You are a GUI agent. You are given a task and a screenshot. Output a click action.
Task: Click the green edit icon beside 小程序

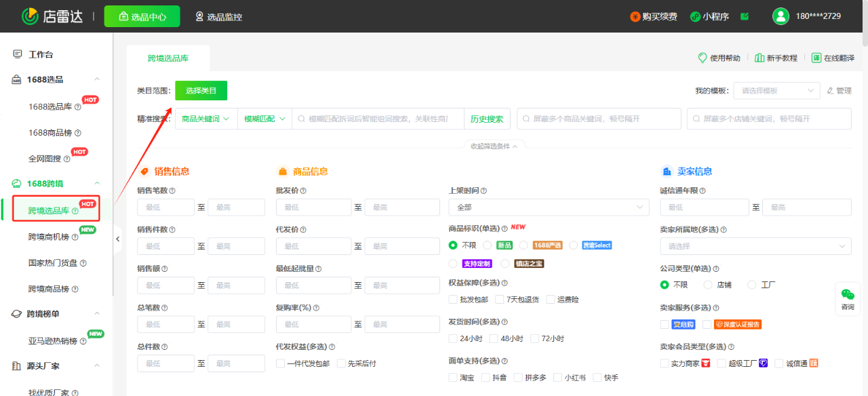(x=745, y=16)
